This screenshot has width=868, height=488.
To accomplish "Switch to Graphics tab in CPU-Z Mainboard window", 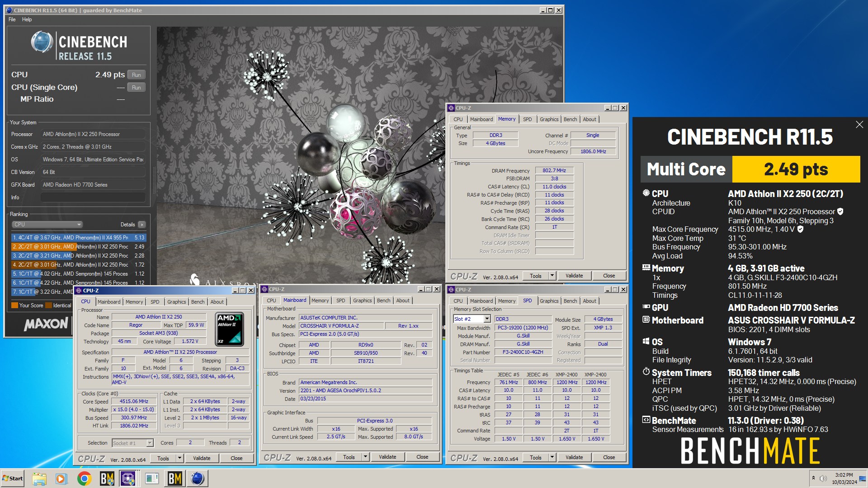I will [x=362, y=300].
